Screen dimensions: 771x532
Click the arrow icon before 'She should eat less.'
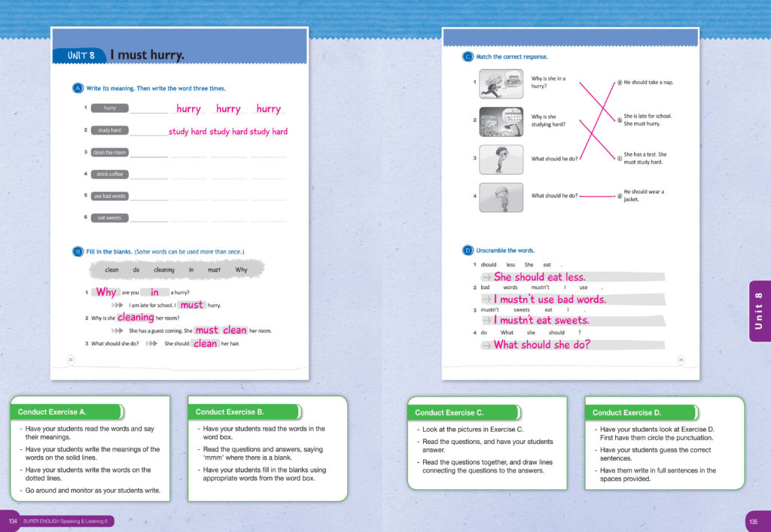tap(486, 278)
